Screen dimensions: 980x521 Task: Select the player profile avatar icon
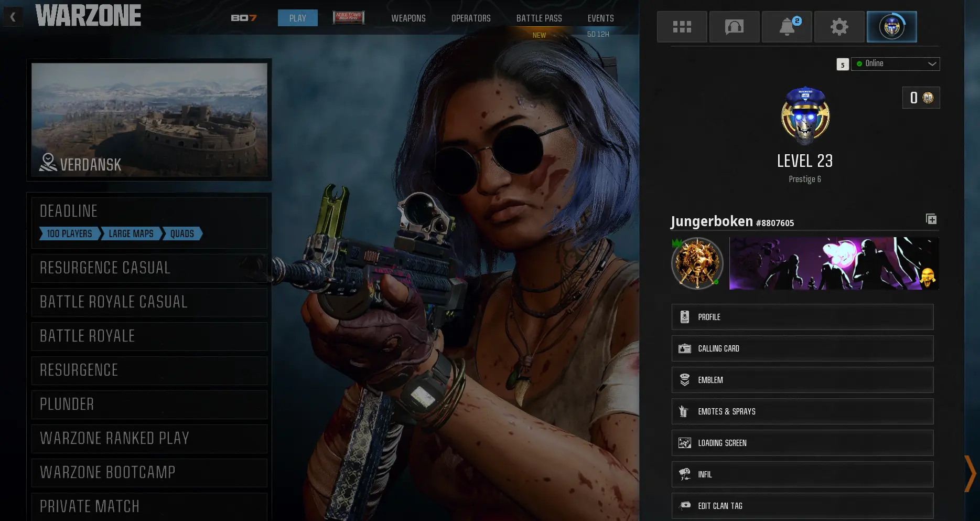click(891, 27)
